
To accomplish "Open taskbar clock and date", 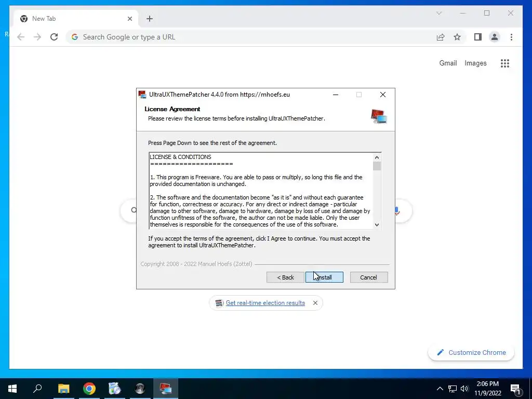I will [x=487, y=389].
